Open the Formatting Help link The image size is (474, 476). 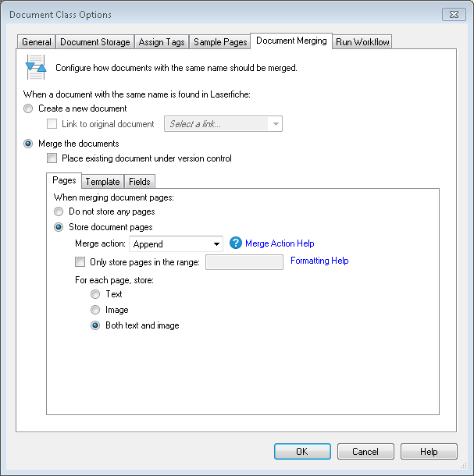(x=319, y=261)
